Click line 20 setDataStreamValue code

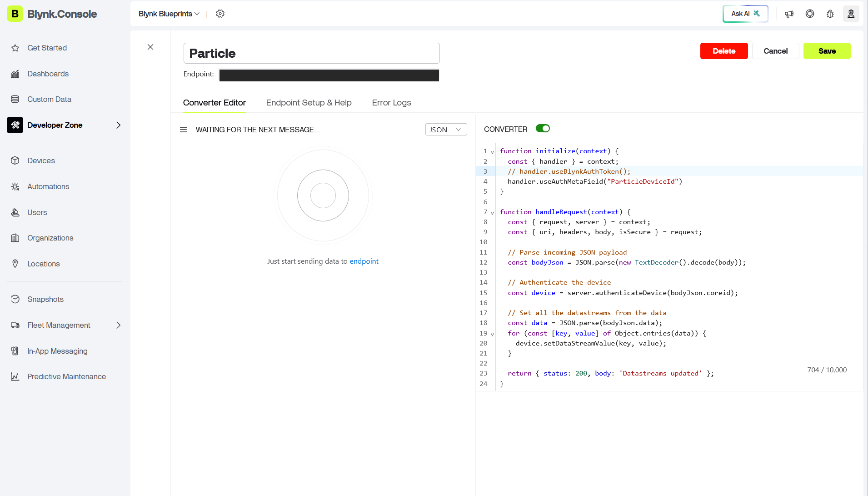tap(591, 343)
